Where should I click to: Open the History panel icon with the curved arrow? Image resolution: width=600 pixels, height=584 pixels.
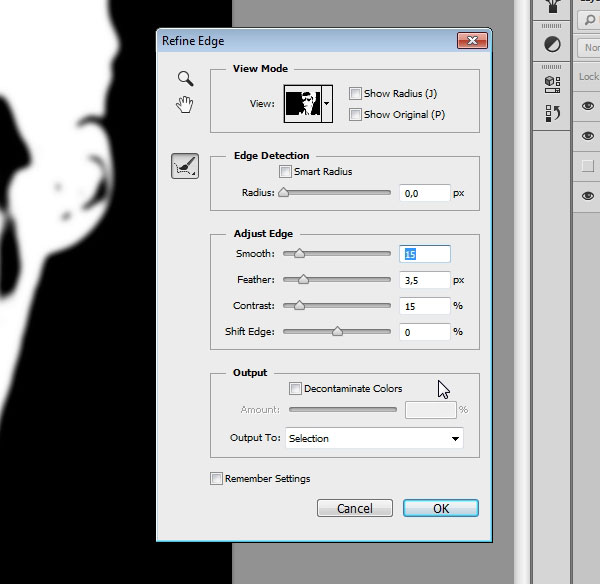point(551,113)
